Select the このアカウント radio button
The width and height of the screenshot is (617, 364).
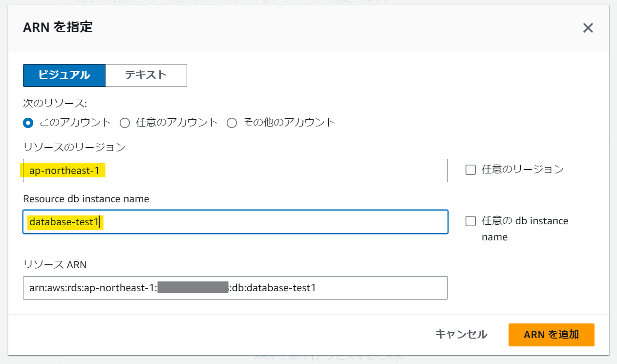point(28,123)
